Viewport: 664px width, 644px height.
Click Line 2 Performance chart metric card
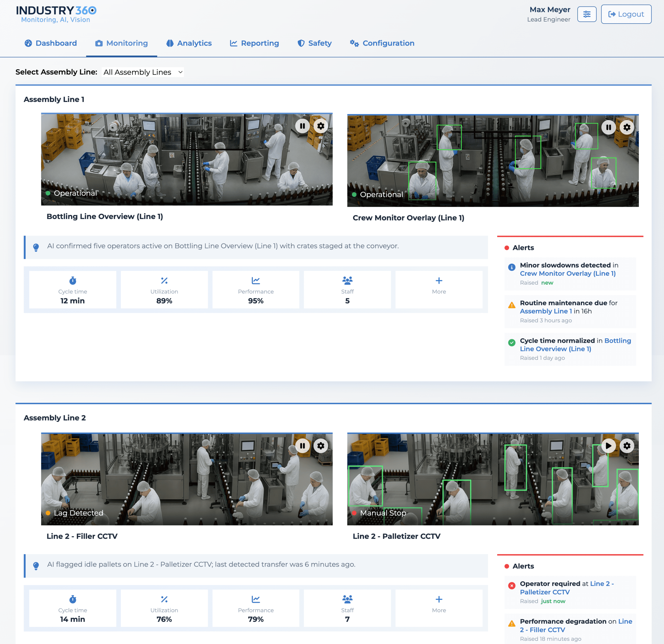tap(255, 608)
